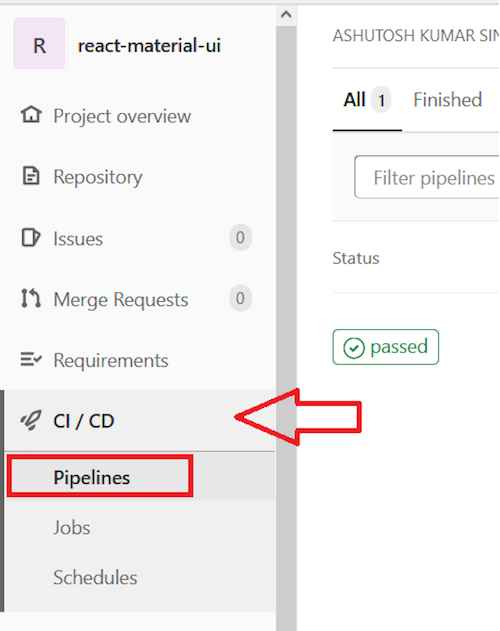Open Jobs under CI / CD
The height and width of the screenshot is (631, 500).
(x=72, y=528)
